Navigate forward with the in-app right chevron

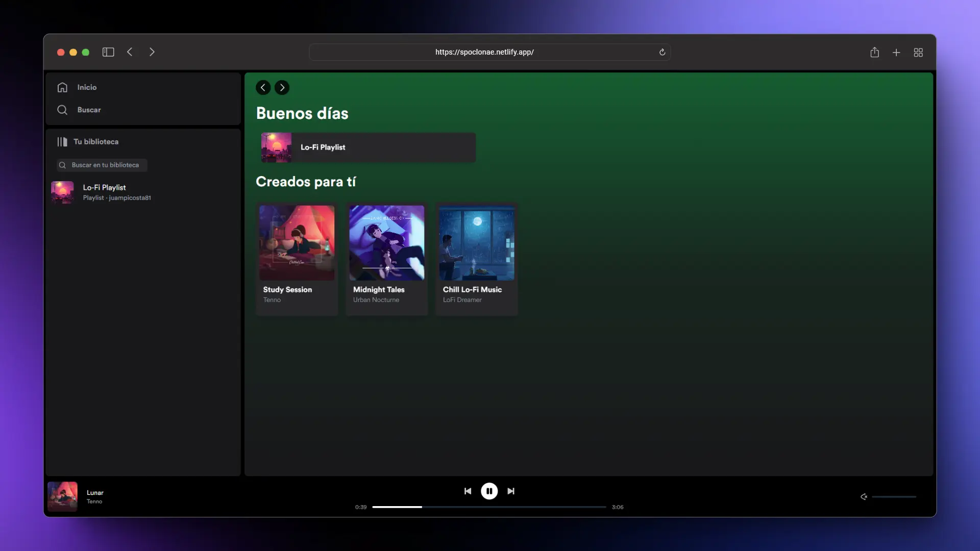coord(282,87)
